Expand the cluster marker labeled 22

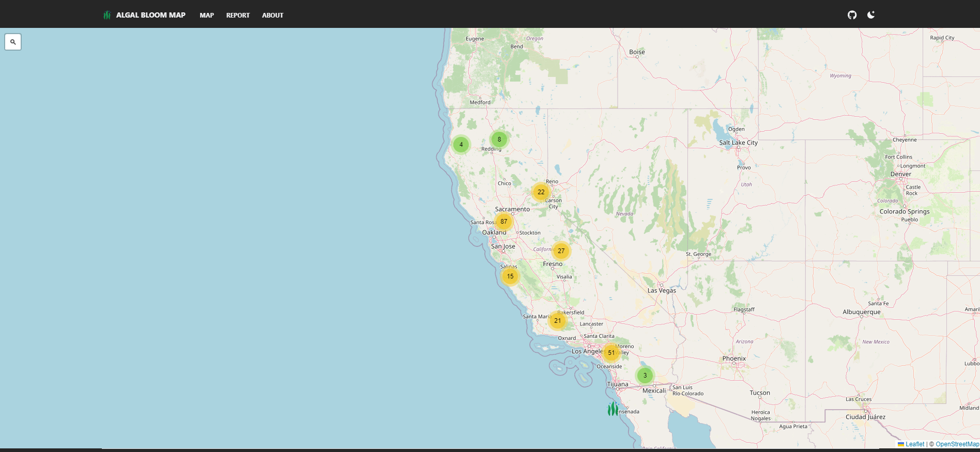[x=541, y=192]
